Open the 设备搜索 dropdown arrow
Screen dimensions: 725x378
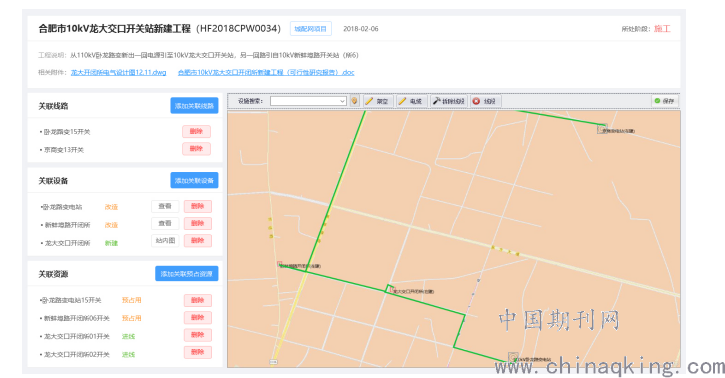(342, 101)
